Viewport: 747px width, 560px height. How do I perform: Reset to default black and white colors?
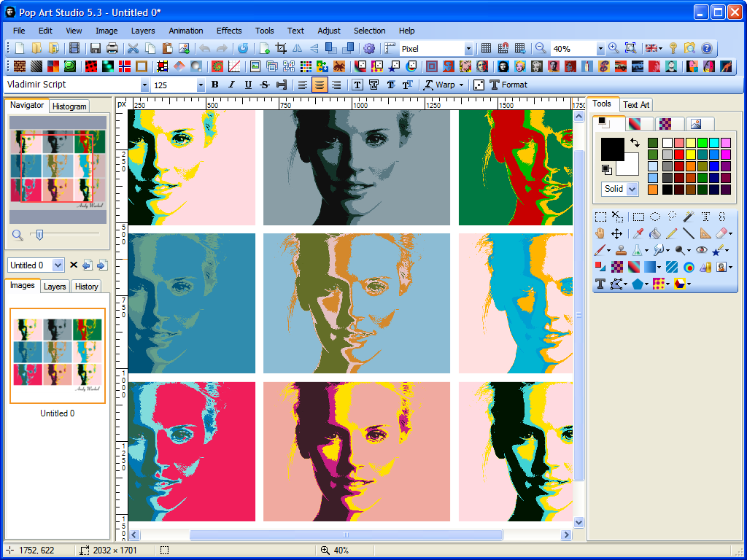click(606, 169)
